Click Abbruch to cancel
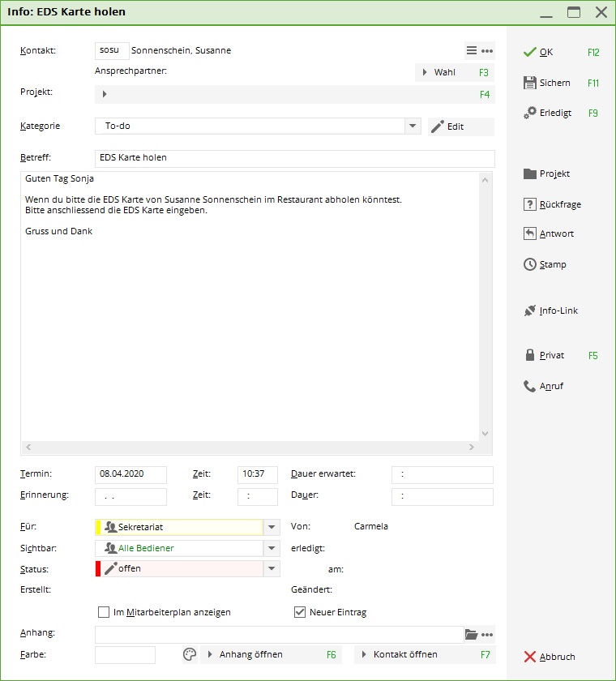 coord(550,657)
